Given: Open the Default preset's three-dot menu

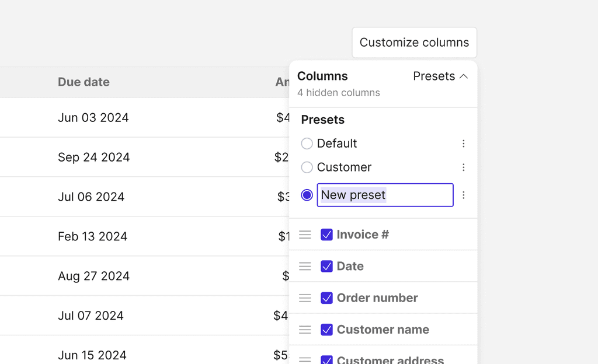Looking at the screenshot, I should click(x=463, y=143).
